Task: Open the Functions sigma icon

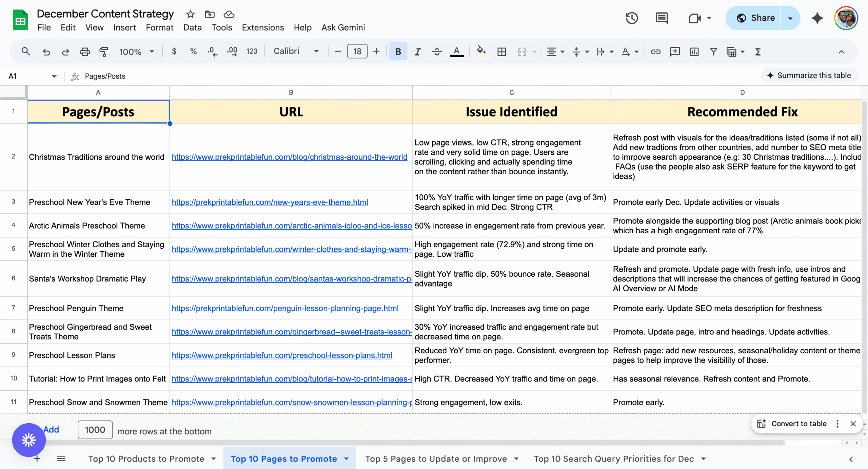Action: [x=757, y=52]
